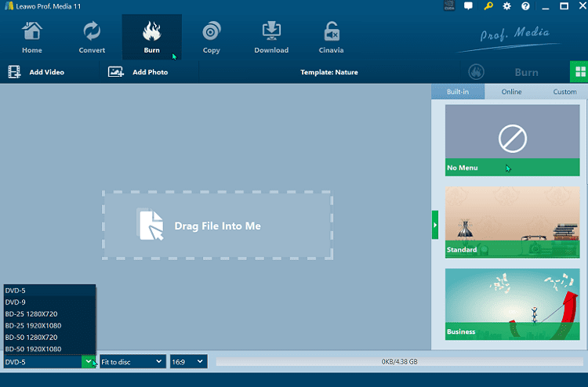Click the gold key registration icon
The height and width of the screenshot is (387, 588).
[488, 6]
